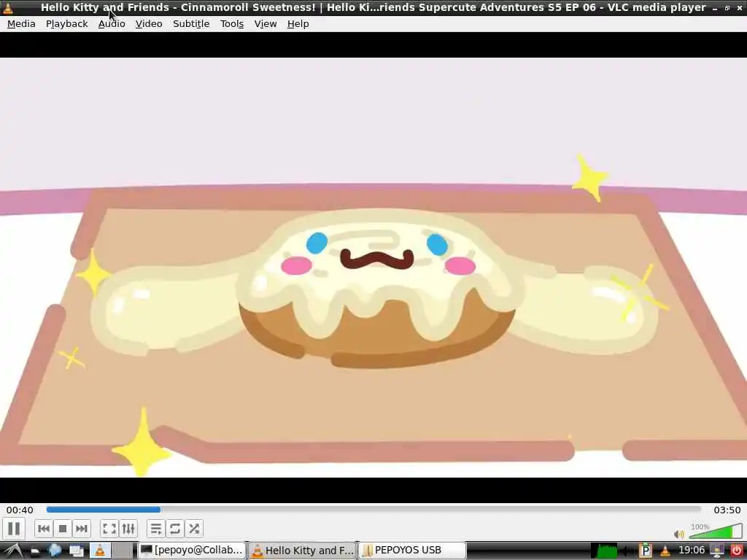Pause the video playback

(14, 529)
